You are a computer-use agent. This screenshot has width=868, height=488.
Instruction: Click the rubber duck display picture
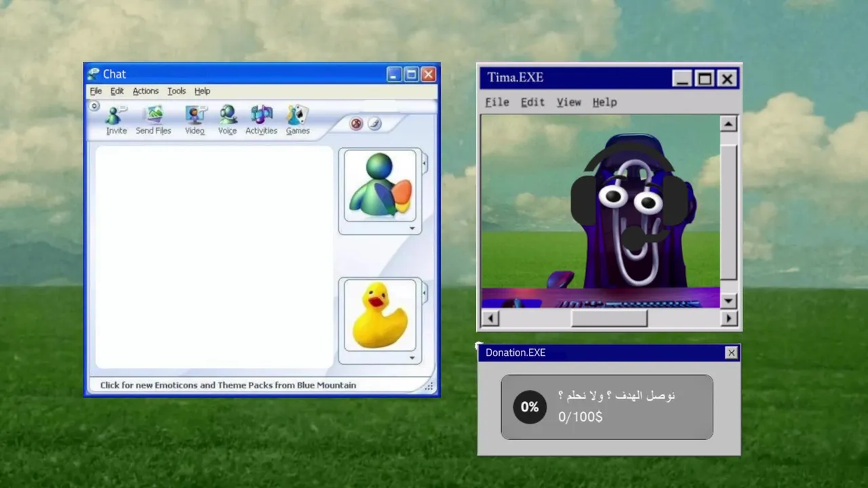(380, 315)
